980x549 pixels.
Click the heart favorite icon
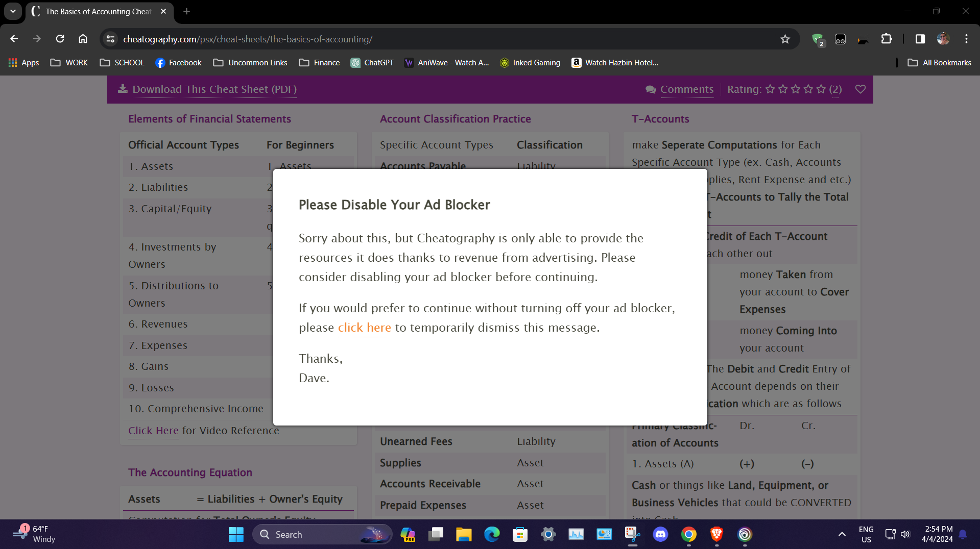coord(861,89)
